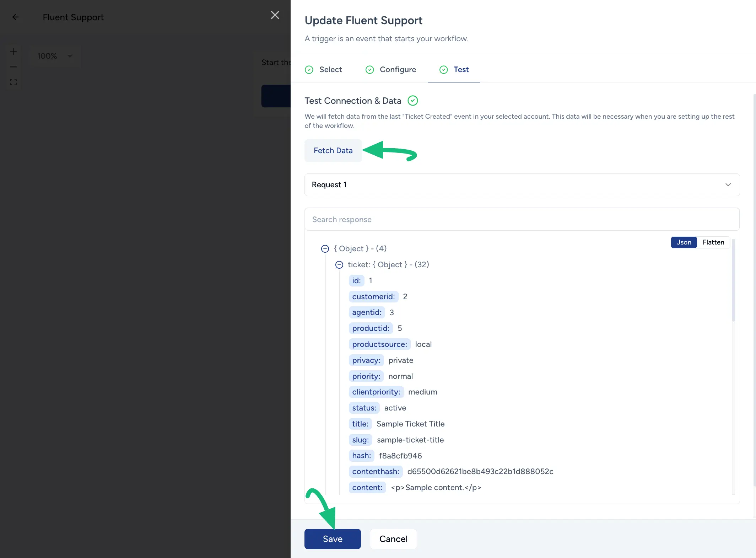Click Cancel to dismiss dialog
The height and width of the screenshot is (558, 756).
point(393,538)
